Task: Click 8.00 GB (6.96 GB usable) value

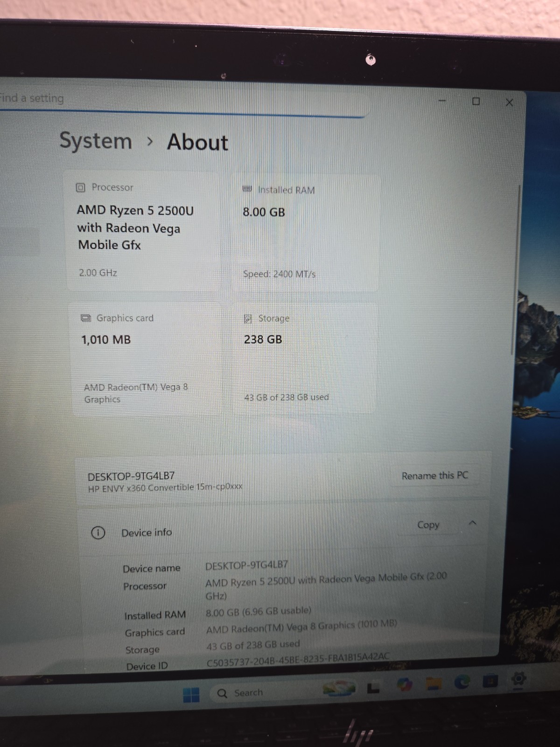Action: pos(259,612)
